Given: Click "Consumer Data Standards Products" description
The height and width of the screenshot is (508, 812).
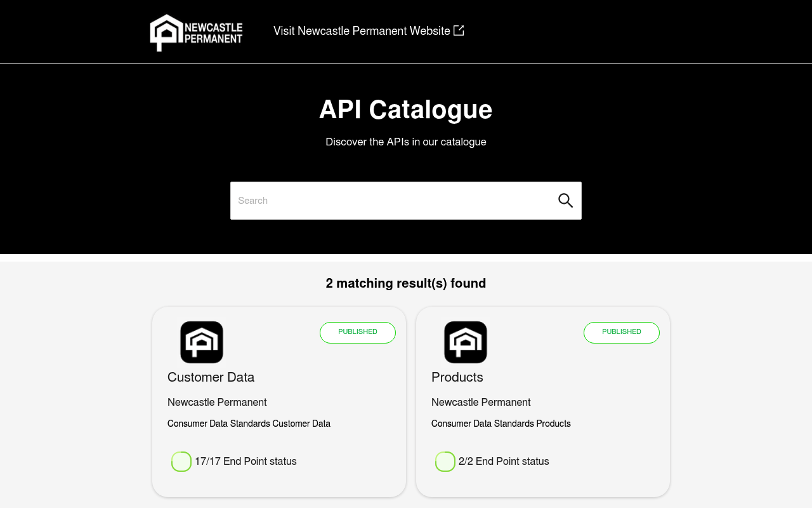Looking at the screenshot, I should tap(501, 424).
